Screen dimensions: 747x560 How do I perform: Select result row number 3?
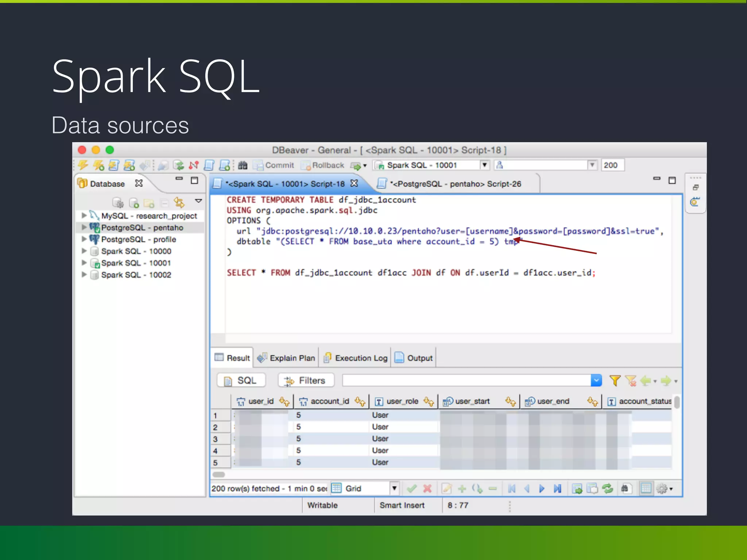[220, 439]
